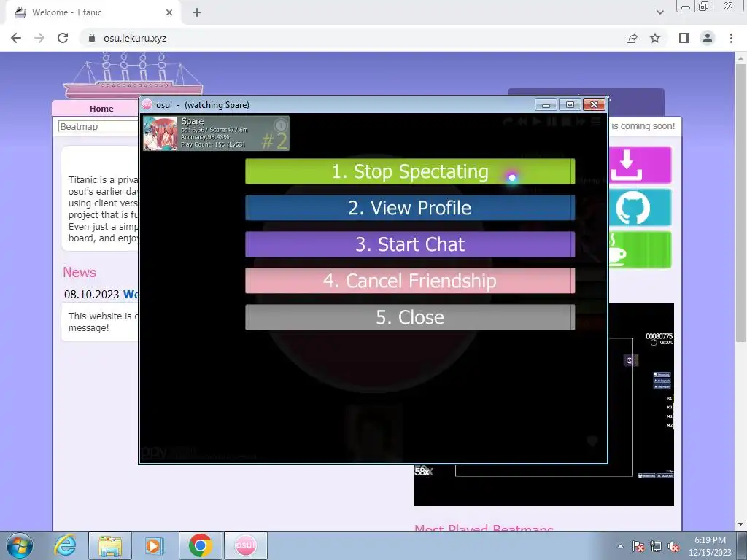Click the green coffee cup donate tile

(x=640, y=249)
